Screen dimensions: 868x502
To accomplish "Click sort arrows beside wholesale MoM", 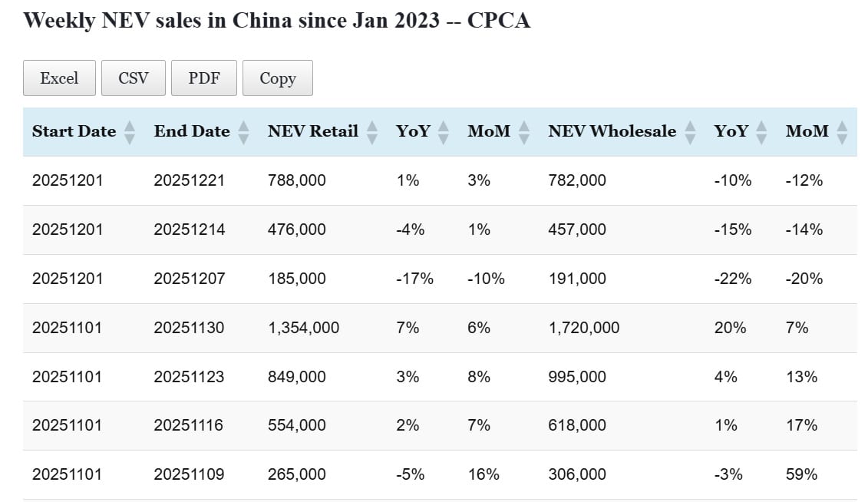I will 842,132.
